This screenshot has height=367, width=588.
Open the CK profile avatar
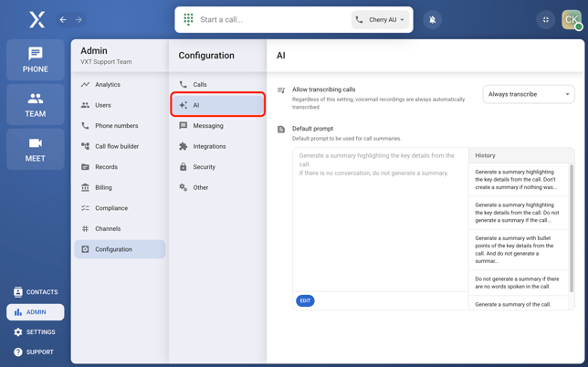572,19
